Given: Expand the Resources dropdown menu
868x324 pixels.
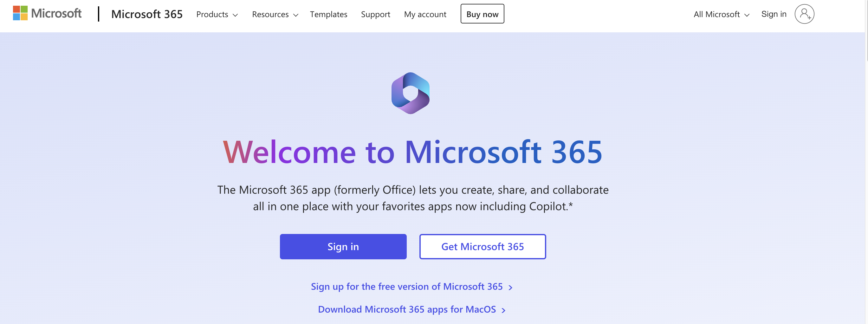Looking at the screenshot, I should 275,15.
